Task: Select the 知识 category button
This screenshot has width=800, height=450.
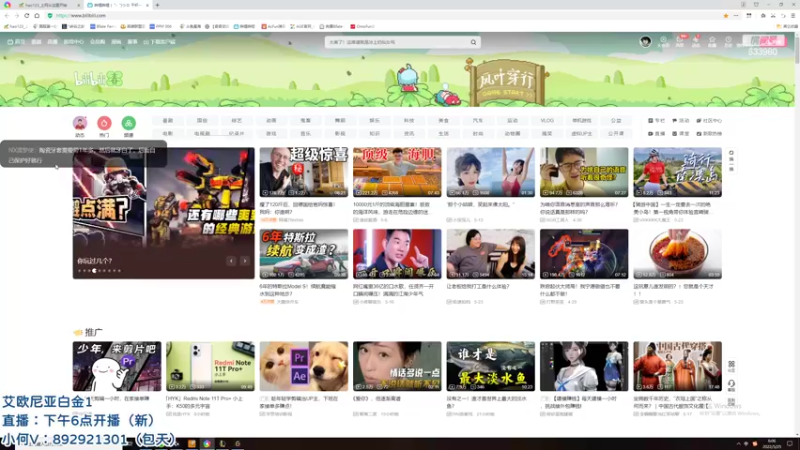Action: pyautogui.click(x=374, y=134)
